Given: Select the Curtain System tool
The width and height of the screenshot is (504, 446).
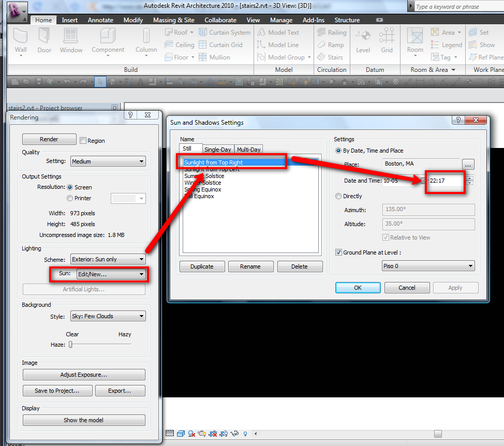Looking at the screenshot, I should tap(225, 33).
